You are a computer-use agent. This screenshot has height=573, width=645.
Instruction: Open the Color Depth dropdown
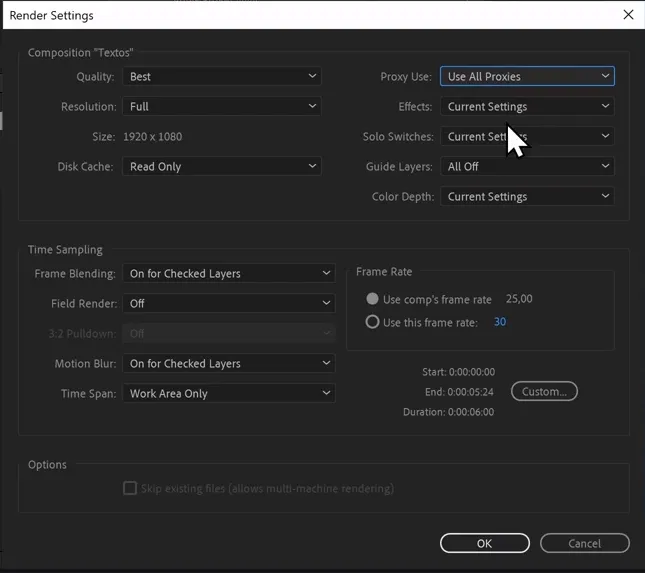527,197
